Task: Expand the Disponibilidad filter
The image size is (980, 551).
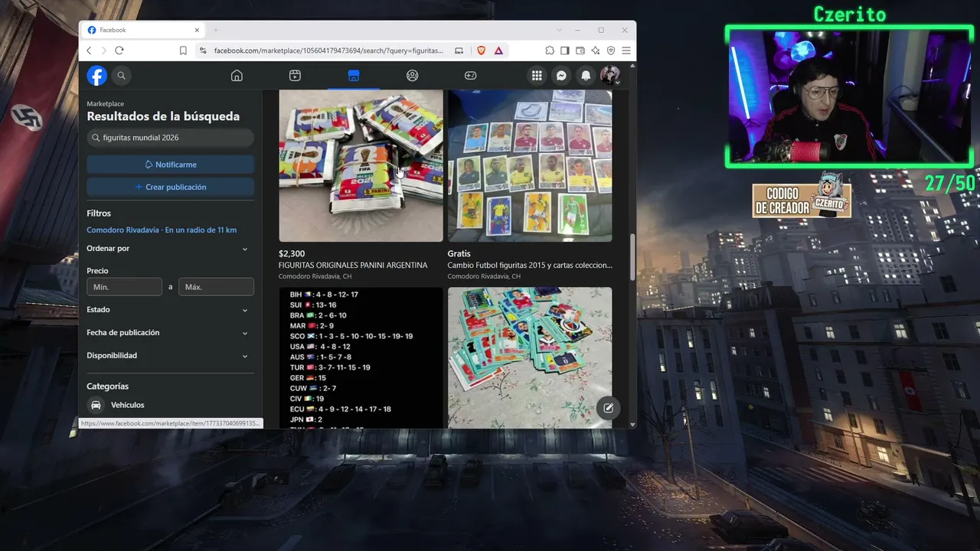Action: pos(170,356)
